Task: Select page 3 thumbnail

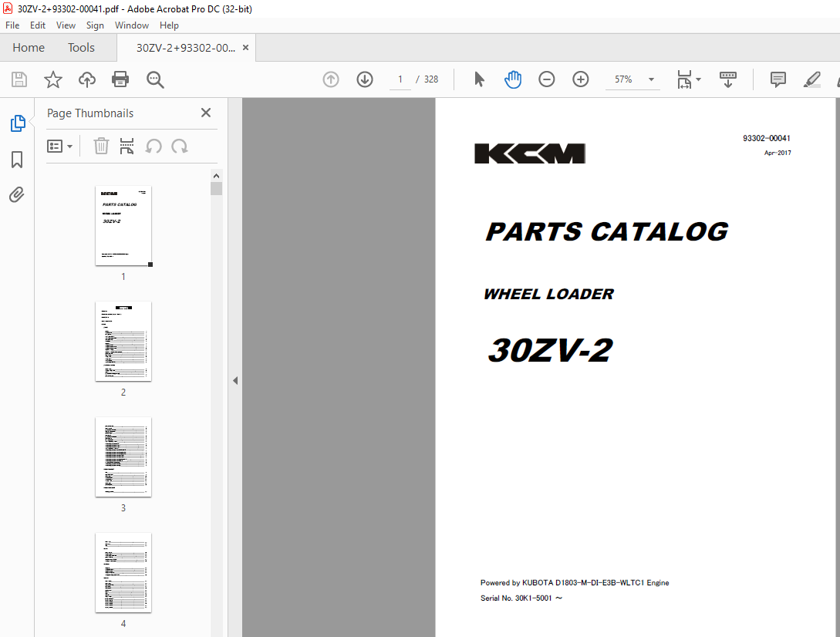Action: 123,457
